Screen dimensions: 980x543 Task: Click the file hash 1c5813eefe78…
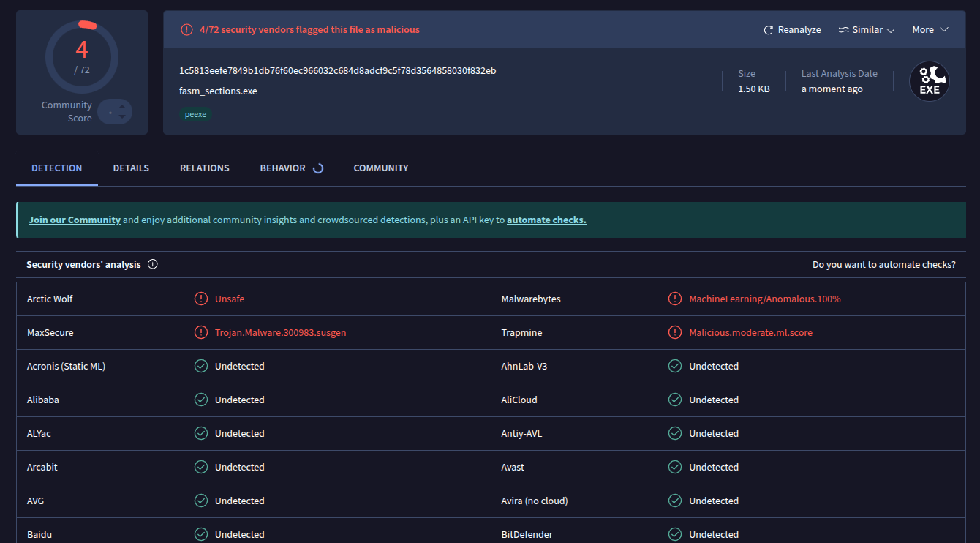click(338, 70)
